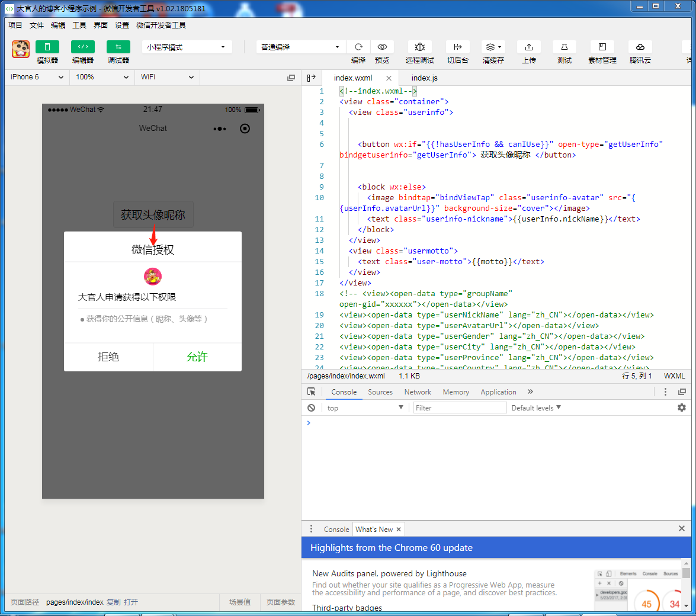
Task: Click the 编译 compile refresh icon
Action: point(358,47)
